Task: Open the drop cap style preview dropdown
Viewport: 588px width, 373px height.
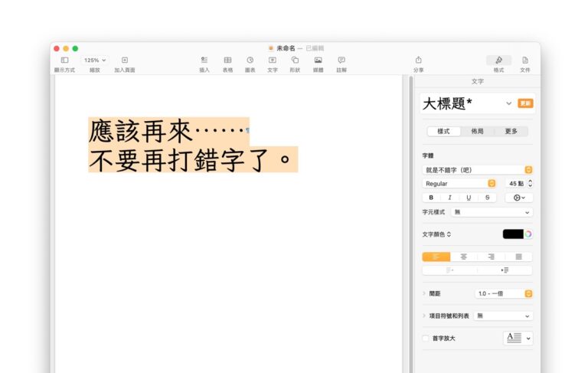Action: (x=518, y=338)
